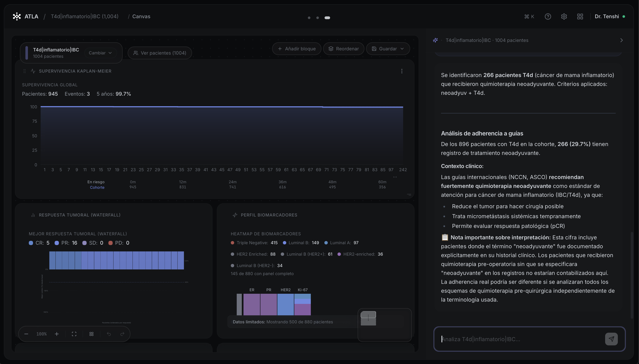
Task: Zoom out with the minus icon
Action: point(26,334)
